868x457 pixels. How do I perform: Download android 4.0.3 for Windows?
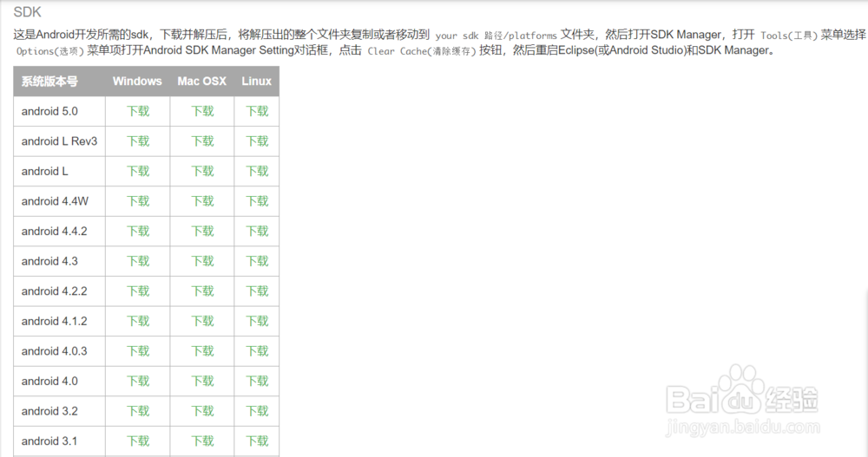(138, 350)
